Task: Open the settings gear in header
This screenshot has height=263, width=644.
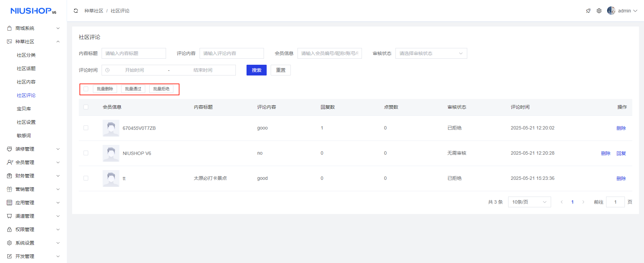Action: point(599,11)
